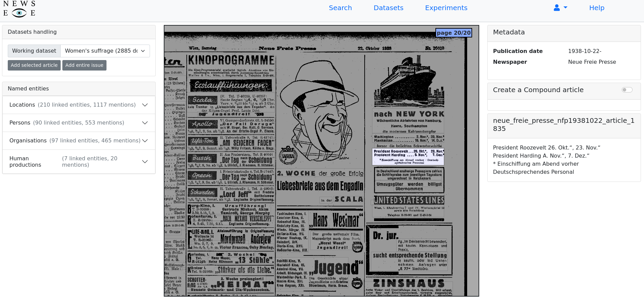This screenshot has height=300, width=644.
Task: Toggle Create a Compound article switch
Action: (x=627, y=90)
